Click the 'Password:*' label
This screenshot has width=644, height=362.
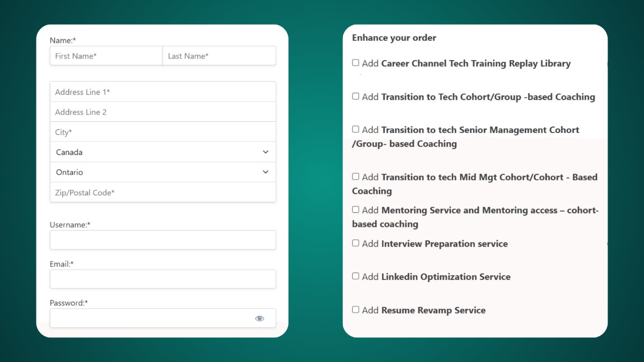click(69, 303)
